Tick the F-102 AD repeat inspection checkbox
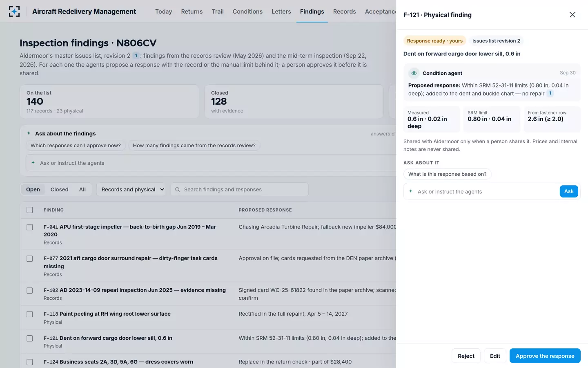 [29, 291]
